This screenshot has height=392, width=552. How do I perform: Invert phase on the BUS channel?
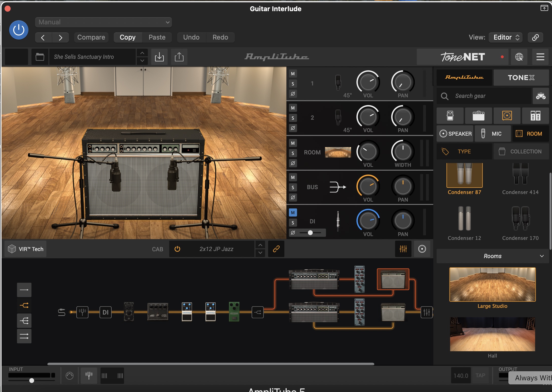[293, 197]
